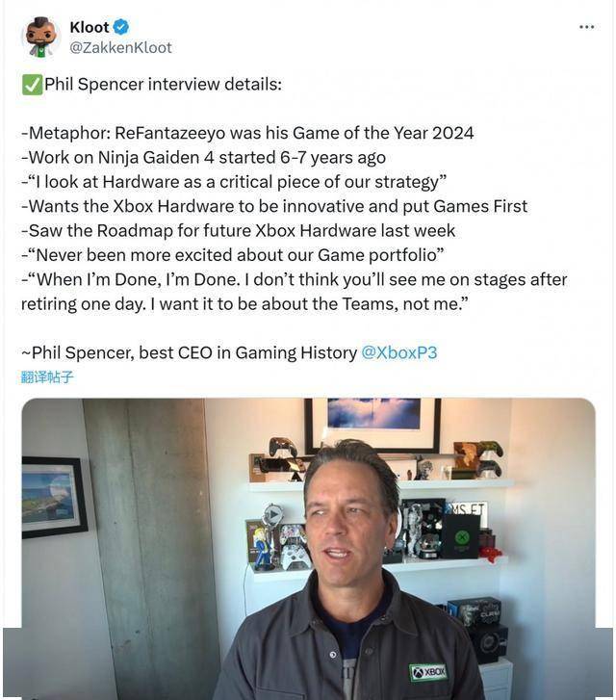Click the MS-FT license plate on shelf
The width and height of the screenshot is (616, 700).
tap(468, 509)
